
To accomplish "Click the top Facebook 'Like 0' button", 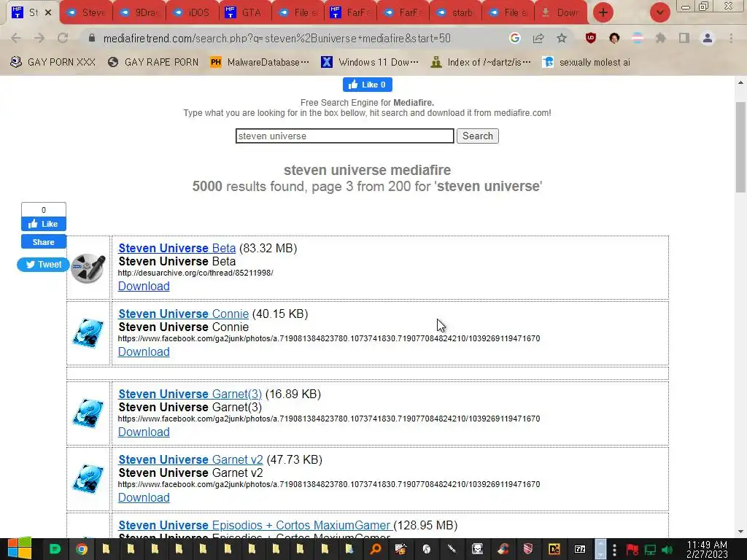I will pos(368,85).
